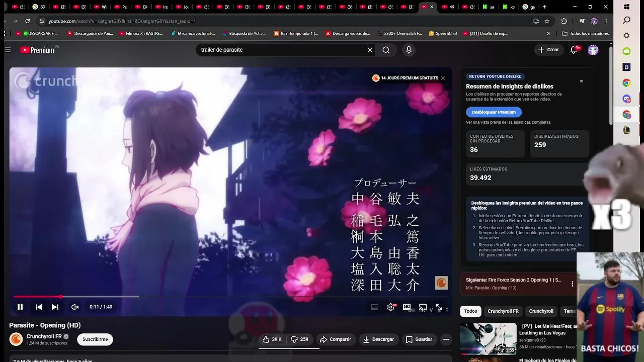The height and width of the screenshot is (362, 644).
Task: Select the Crunchyroll filter chip
Action: pos(541,311)
